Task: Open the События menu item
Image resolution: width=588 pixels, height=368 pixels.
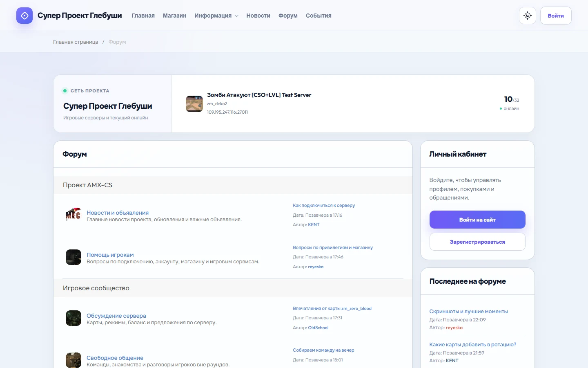Action: coord(318,16)
